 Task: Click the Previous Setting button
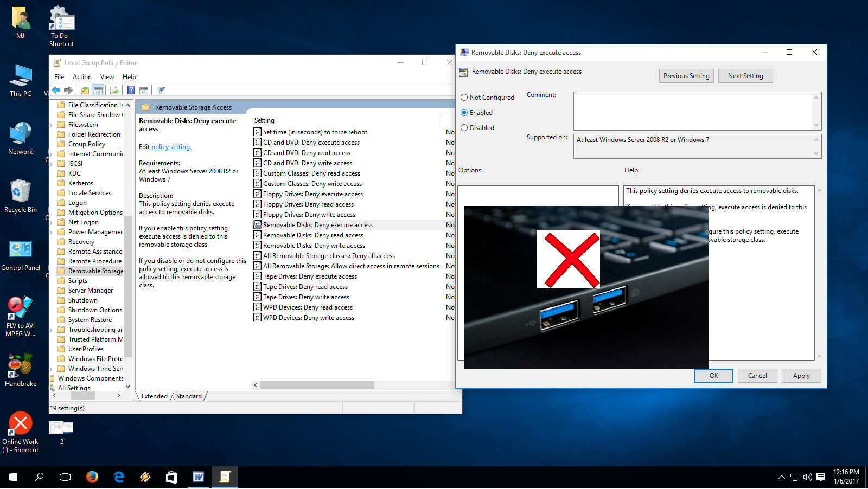(x=686, y=75)
